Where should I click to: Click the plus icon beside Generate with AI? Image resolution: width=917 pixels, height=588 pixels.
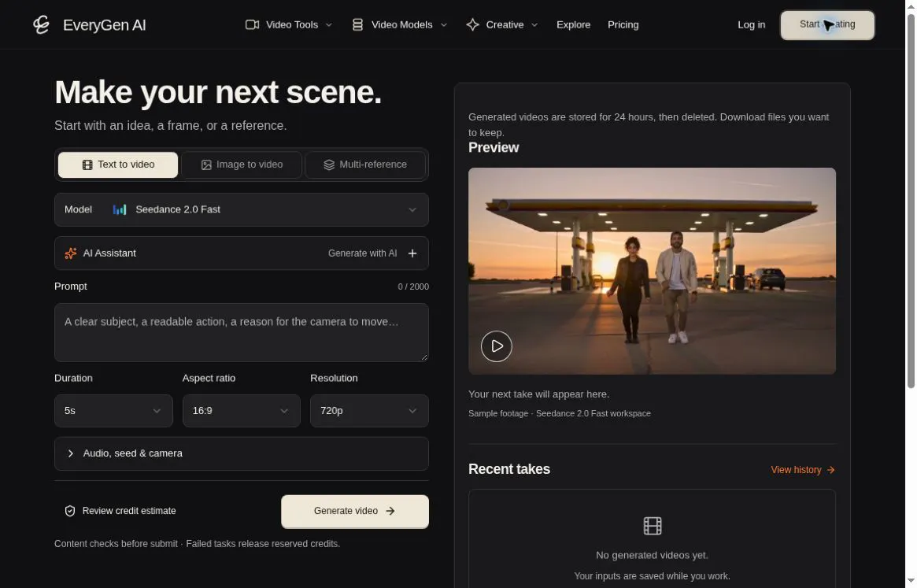(x=412, y=253)
